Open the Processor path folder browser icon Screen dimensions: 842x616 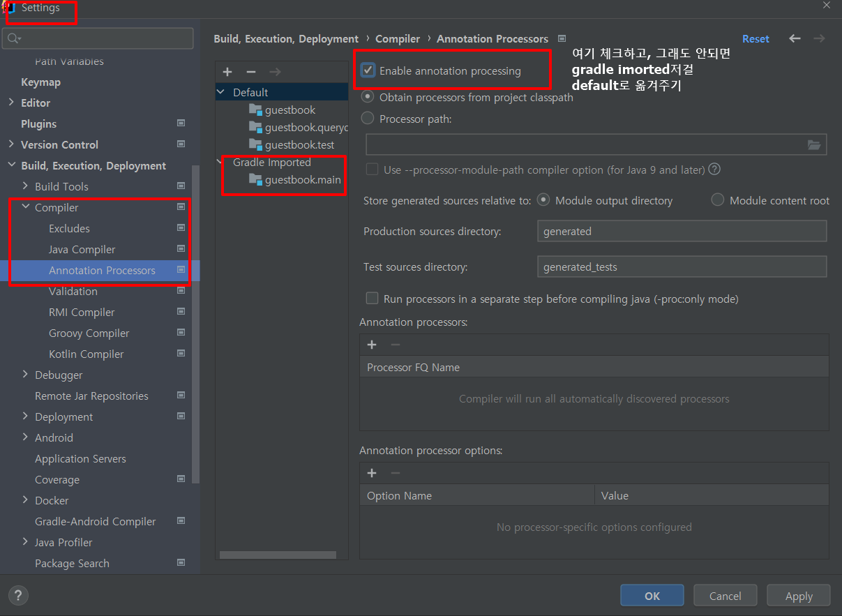814,144
